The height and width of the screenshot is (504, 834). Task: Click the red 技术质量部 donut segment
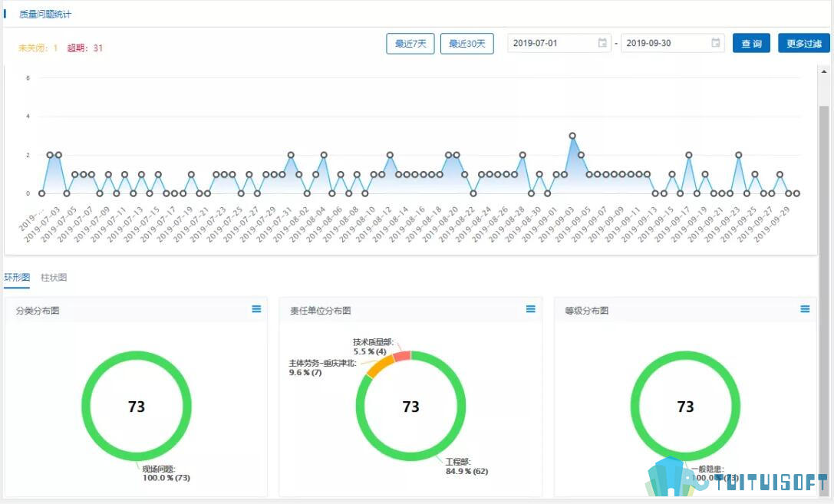402,356
